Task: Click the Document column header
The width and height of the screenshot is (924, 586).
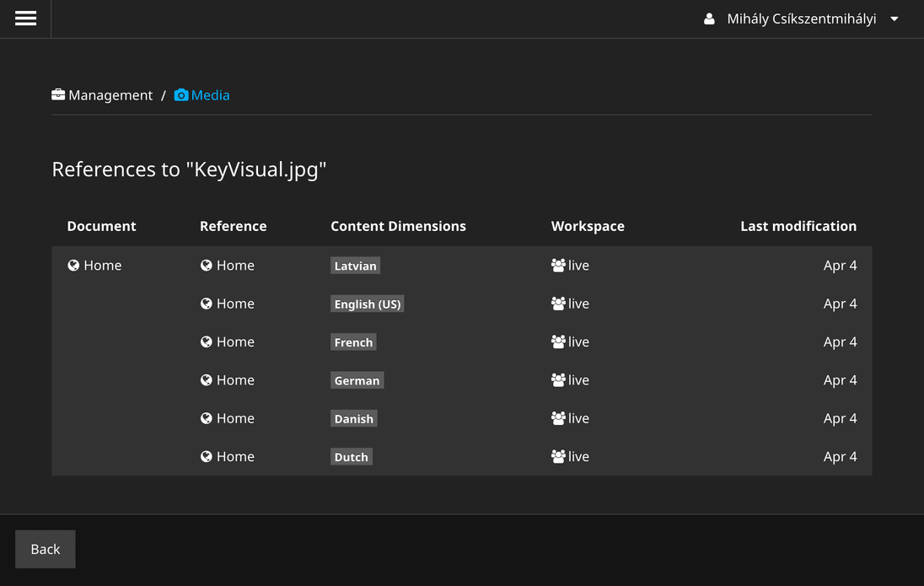Action: click(x=101, y=226)
